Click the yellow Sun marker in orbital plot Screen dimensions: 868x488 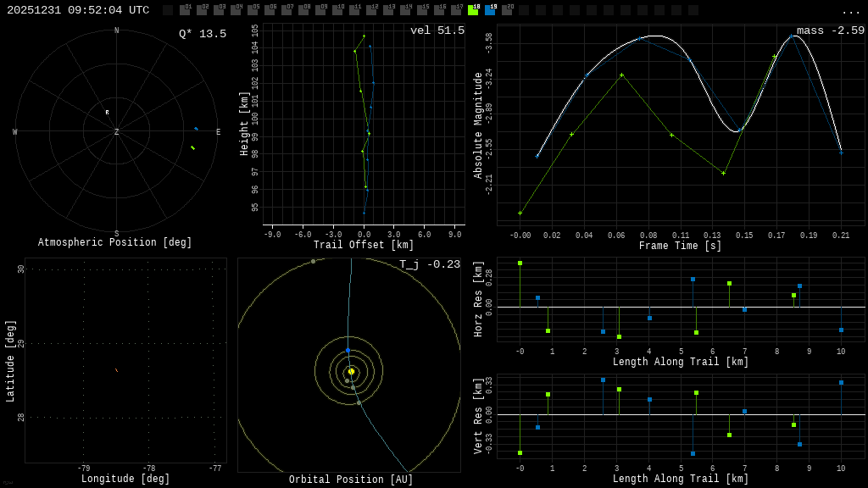click(x=351, y=371)
